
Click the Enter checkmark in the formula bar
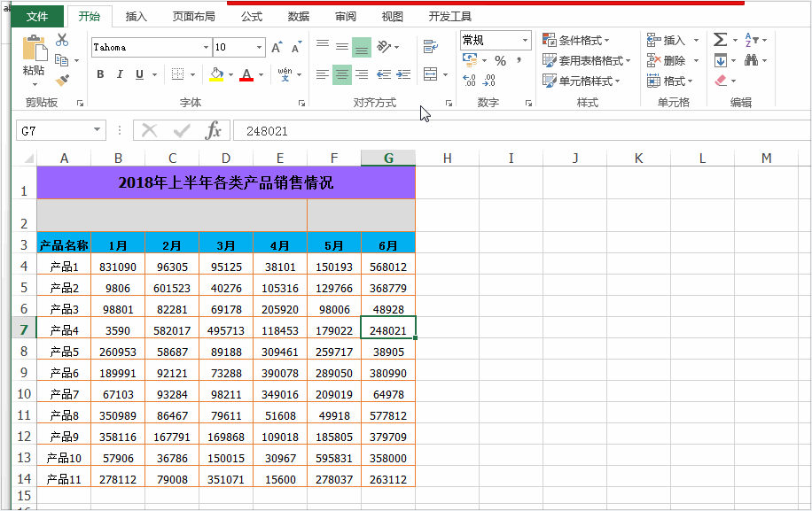(181, 131)
